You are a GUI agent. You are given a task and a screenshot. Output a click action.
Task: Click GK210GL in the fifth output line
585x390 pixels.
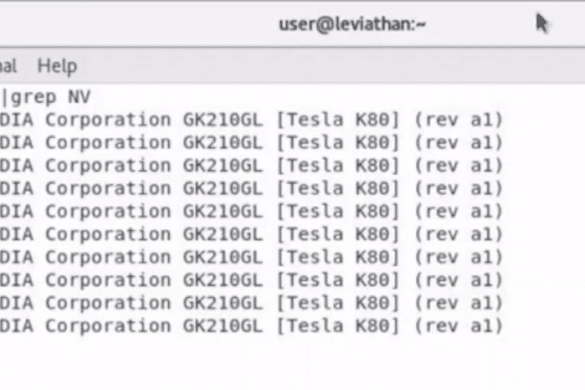[x=223, y=211]
